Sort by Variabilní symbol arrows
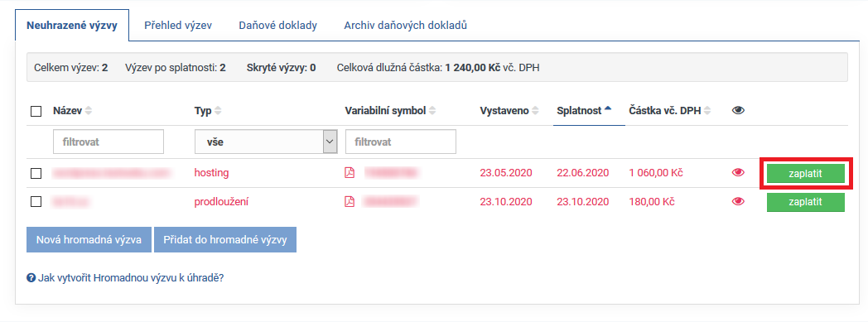 click(432, 111)
